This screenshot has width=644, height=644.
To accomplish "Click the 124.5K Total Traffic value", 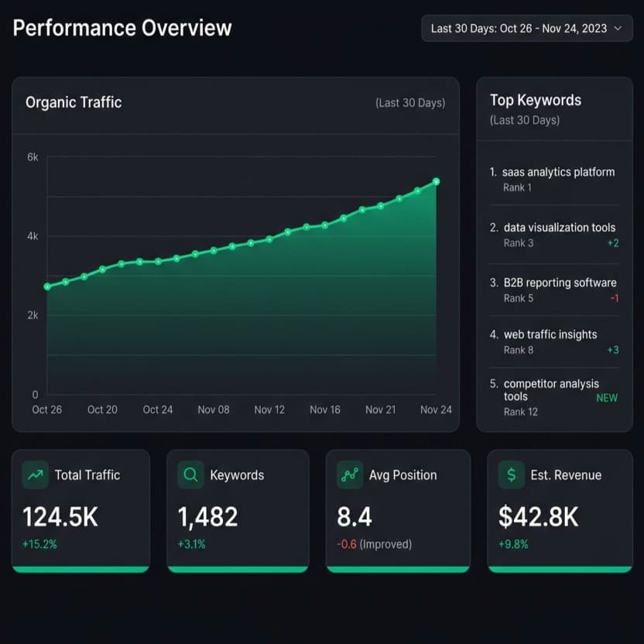I will 60,517.
